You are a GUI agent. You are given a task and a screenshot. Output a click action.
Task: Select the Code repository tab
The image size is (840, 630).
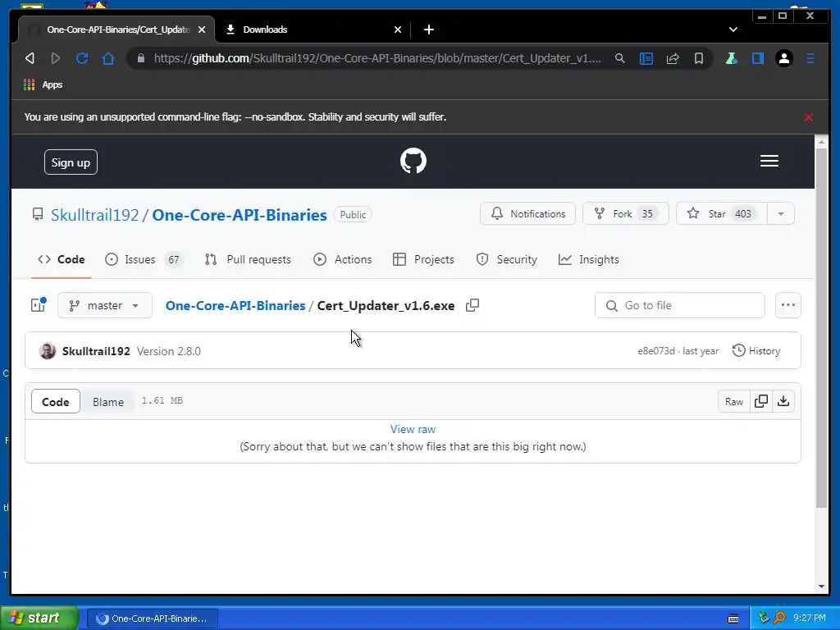coord(61,259)
